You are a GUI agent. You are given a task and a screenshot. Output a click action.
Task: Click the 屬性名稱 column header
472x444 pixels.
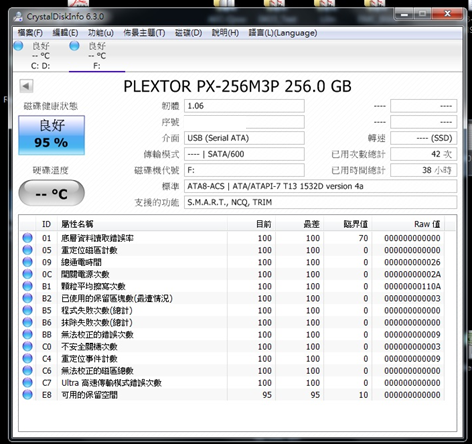point(142,224)
